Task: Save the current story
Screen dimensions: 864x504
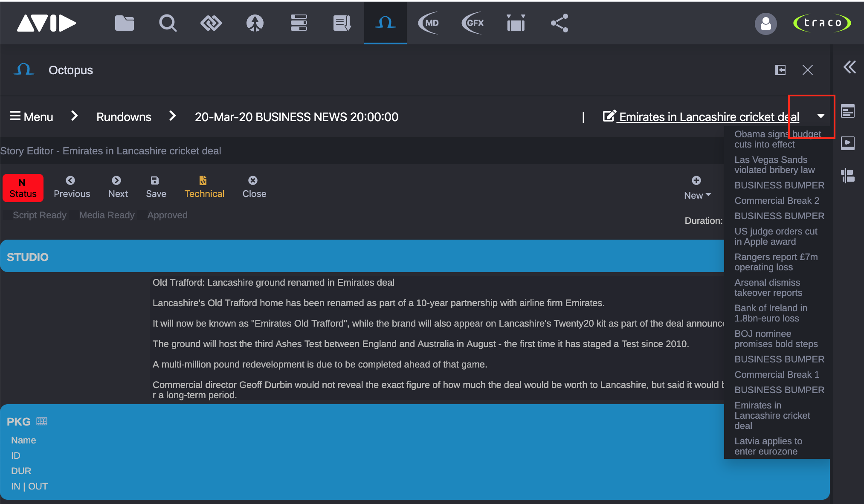Action: tap(155, 186)
